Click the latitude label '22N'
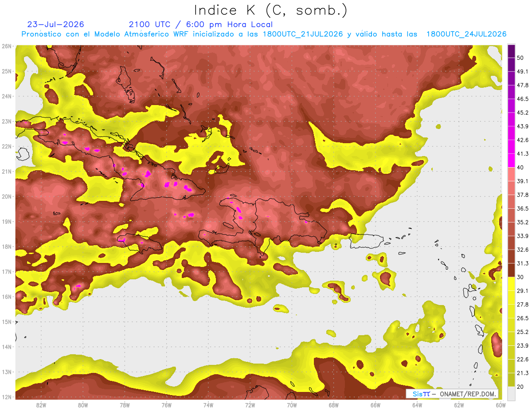 (x=7, y=146)
